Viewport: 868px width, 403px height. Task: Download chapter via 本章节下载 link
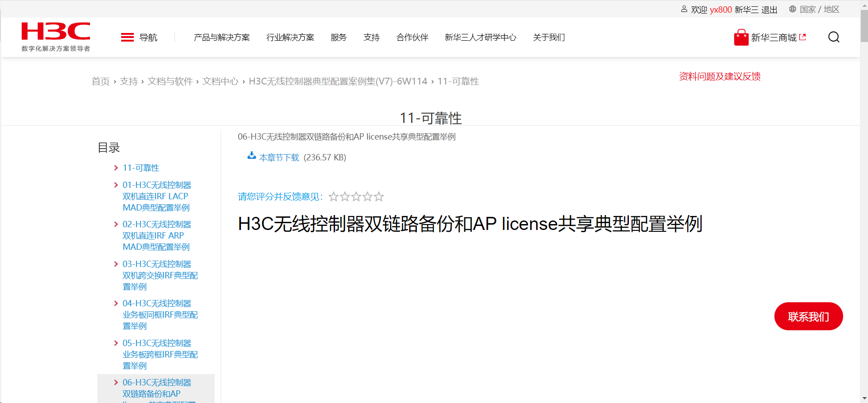(279, 158)
